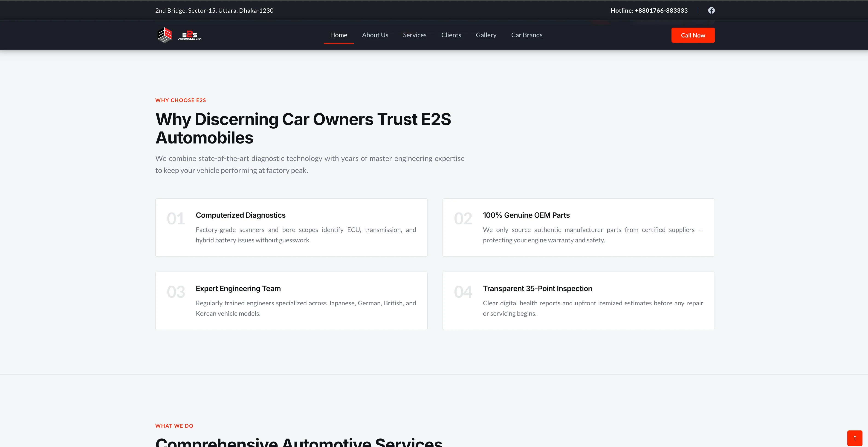
Task: Click the 'Clear digital health reports' description
Action: click(x=593, y=308)
